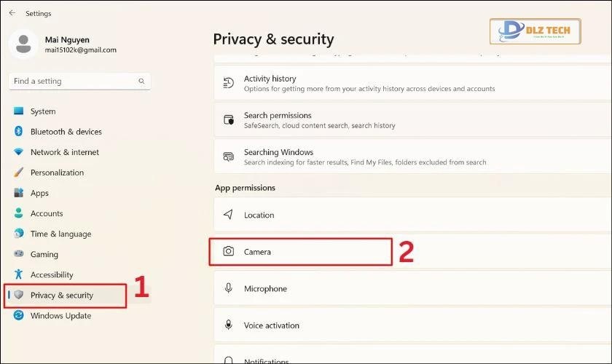Click the Windows Update icon
The image size is (612, 364).
pos(18,316)
